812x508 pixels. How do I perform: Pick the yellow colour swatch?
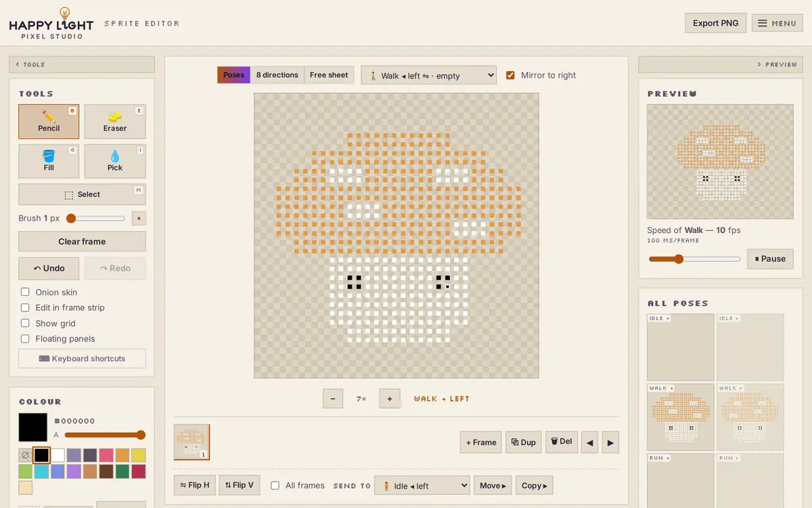[139, 455]
